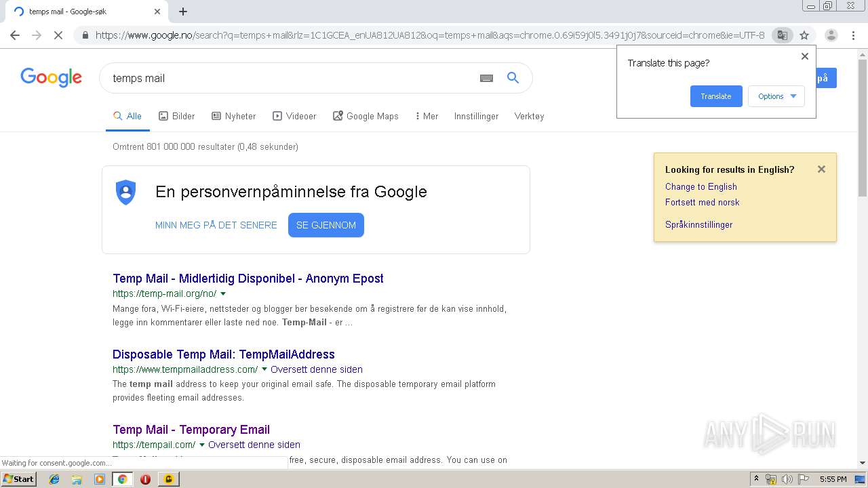Click the Chrome taskbar icon
Image resolution: width=868 pixels, height=488 pixels.
click(122, 479)
